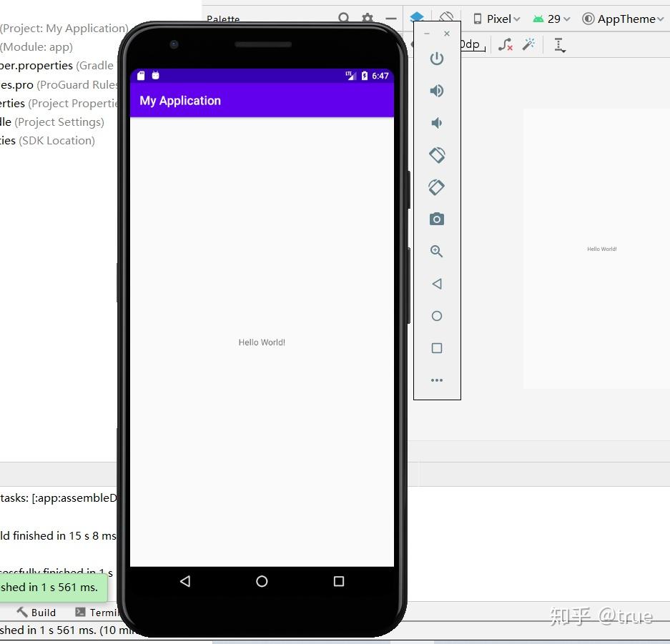Open the Terminal tab
The width and height of the screenshot is (670, 644).
[100, 612]
